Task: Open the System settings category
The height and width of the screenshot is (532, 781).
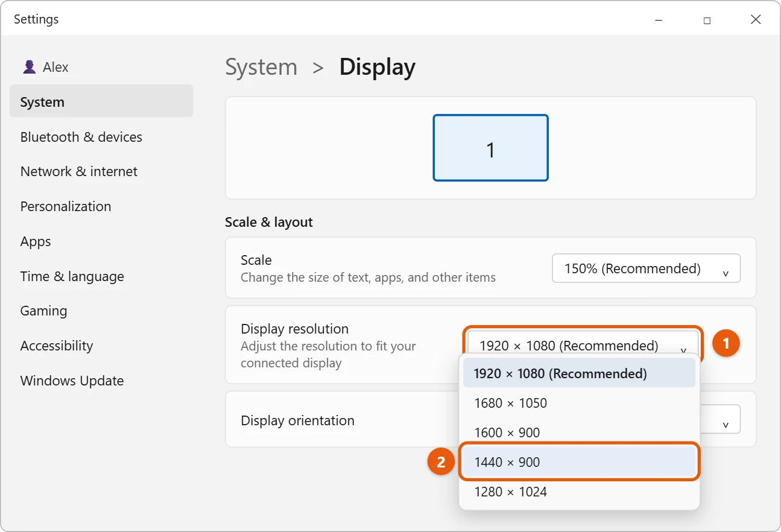Action: pyautogui.click(x=101, y=101)
